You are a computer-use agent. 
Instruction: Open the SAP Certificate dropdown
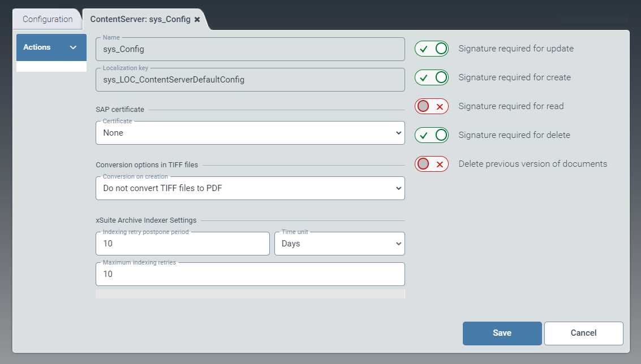pyautogui.click(x=250, y=133)
